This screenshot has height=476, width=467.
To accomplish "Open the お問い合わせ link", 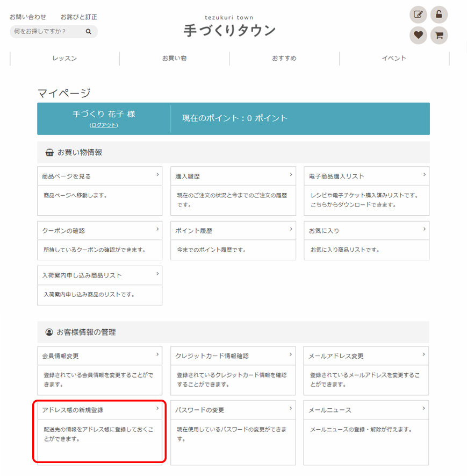I will point(28,17).
